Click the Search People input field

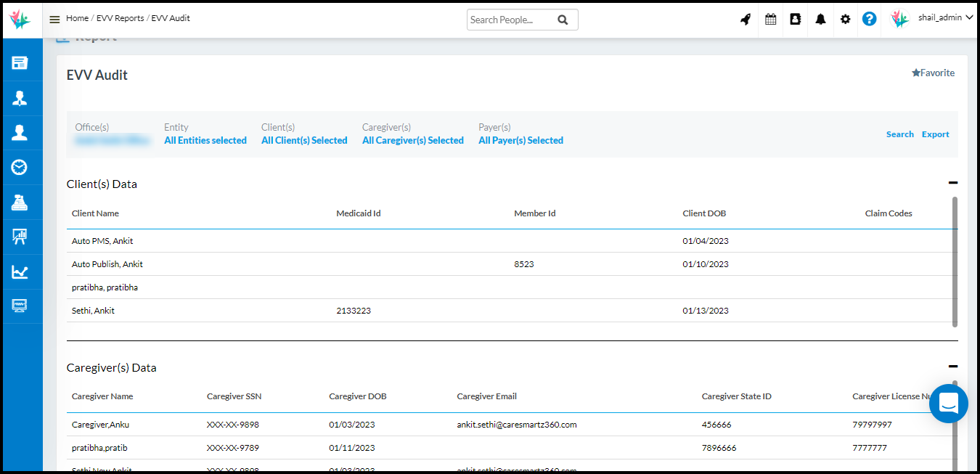tap(510, 20)
